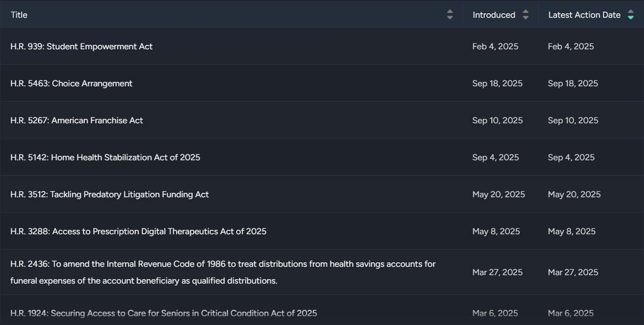Click the Sep 18, 2025 latest action date
644x325 pixels.
pos(572,83)
